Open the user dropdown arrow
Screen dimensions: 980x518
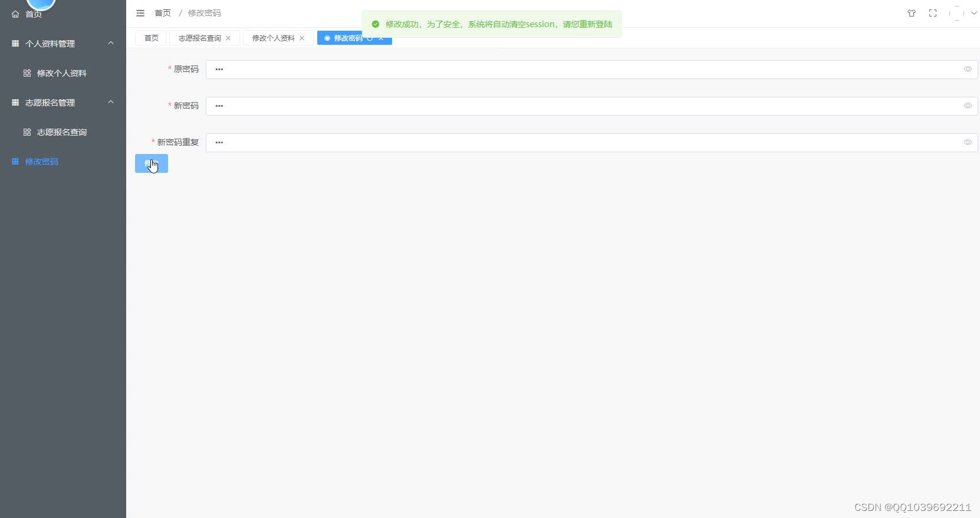click(x=974, y=13)
